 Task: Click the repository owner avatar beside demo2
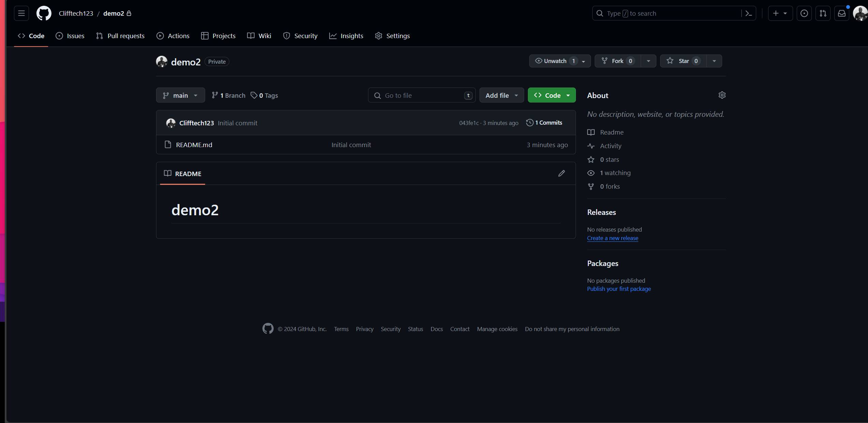(x=162, y=62)
